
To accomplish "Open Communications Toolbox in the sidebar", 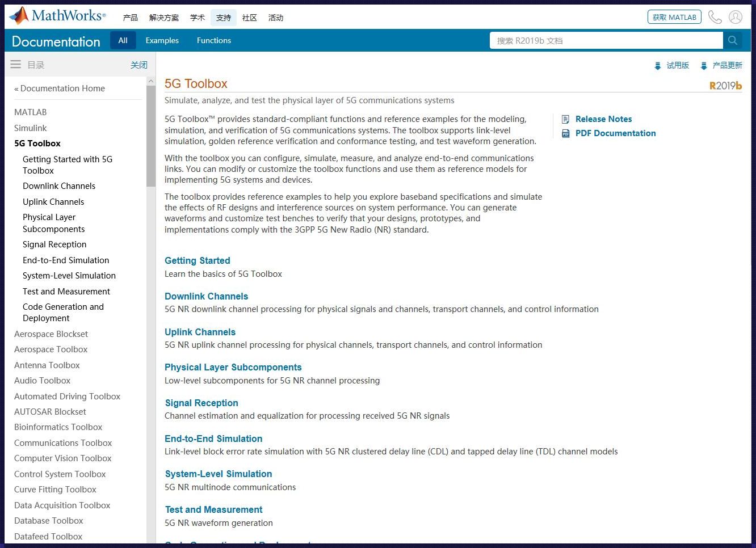I will coord(63,443).
